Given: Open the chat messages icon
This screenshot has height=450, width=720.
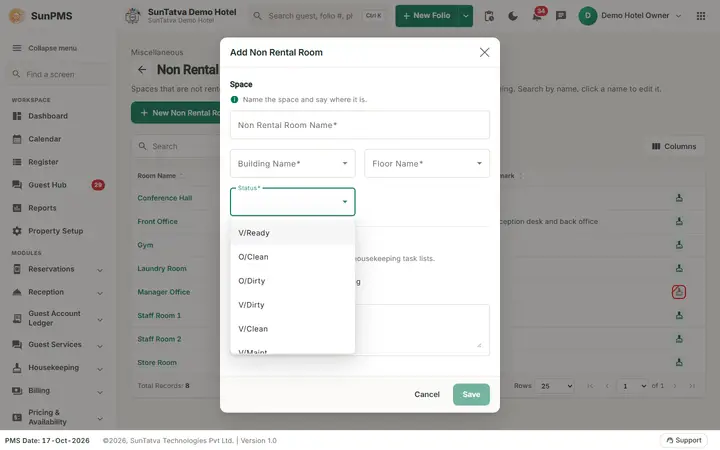Looking at the screenshot, I should [561, 16].
